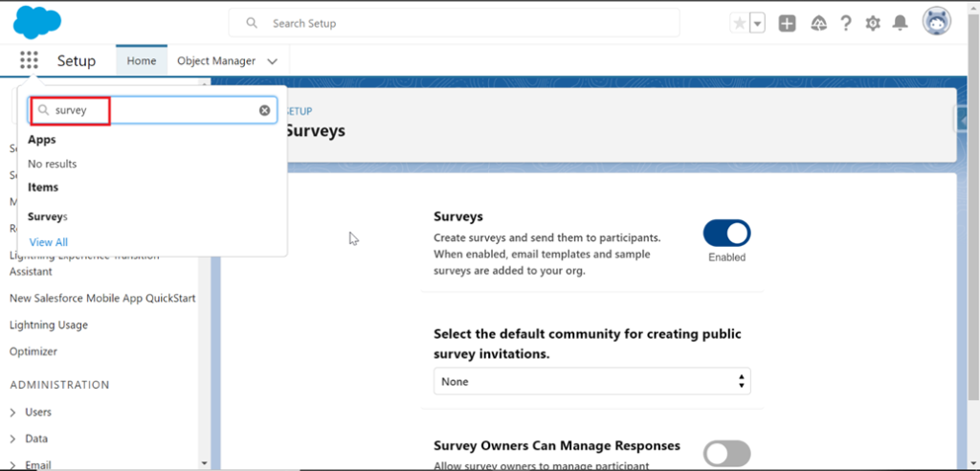Click the Surveys page title
The width and height of the screenshot is (980, 471).
(x=315, y=131)
